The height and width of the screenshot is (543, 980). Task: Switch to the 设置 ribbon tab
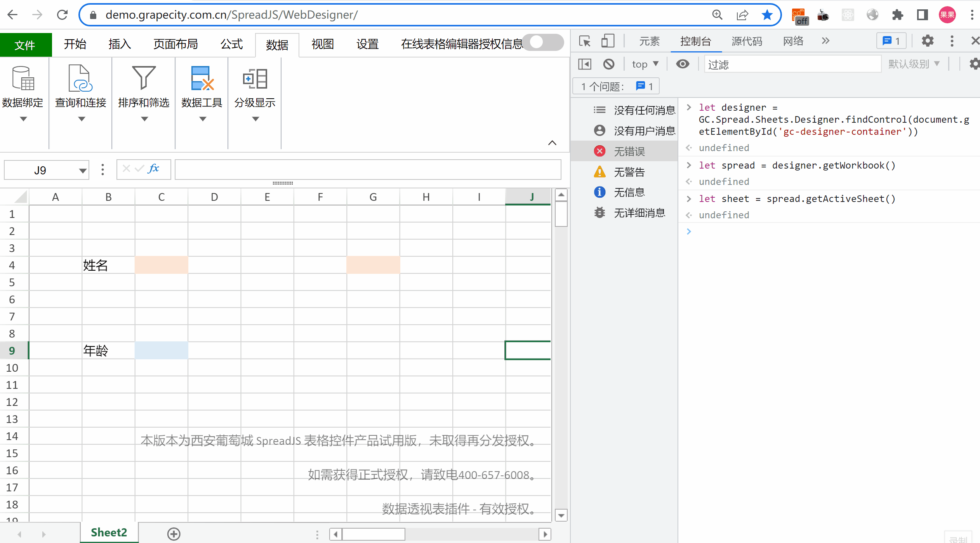click(x=367, y=44)
